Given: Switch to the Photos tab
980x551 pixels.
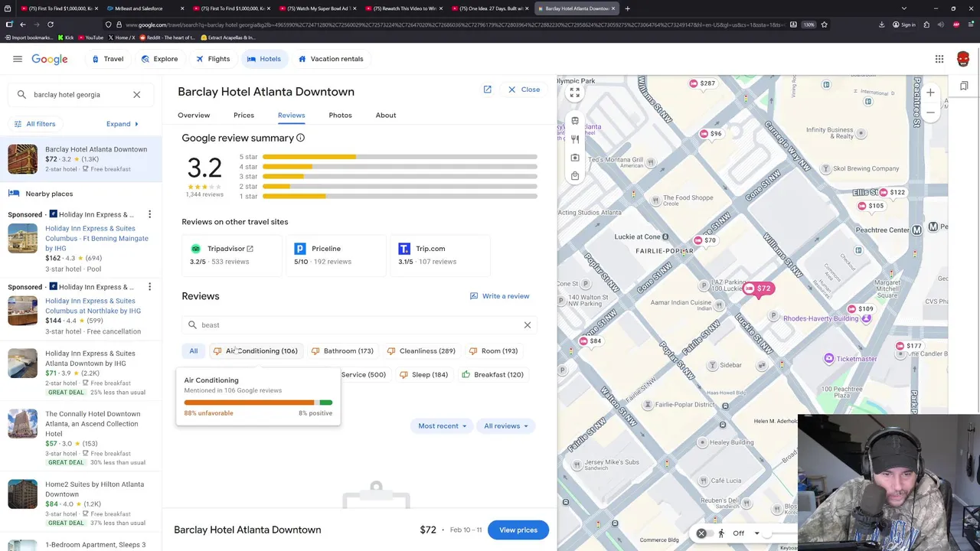Looking at the screenshot, I should pos(340,115).
